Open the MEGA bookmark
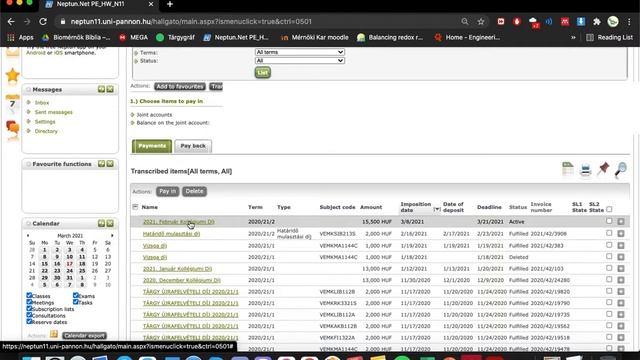The height and width of the screenshot is (360, 640). (x=133, y=38)
